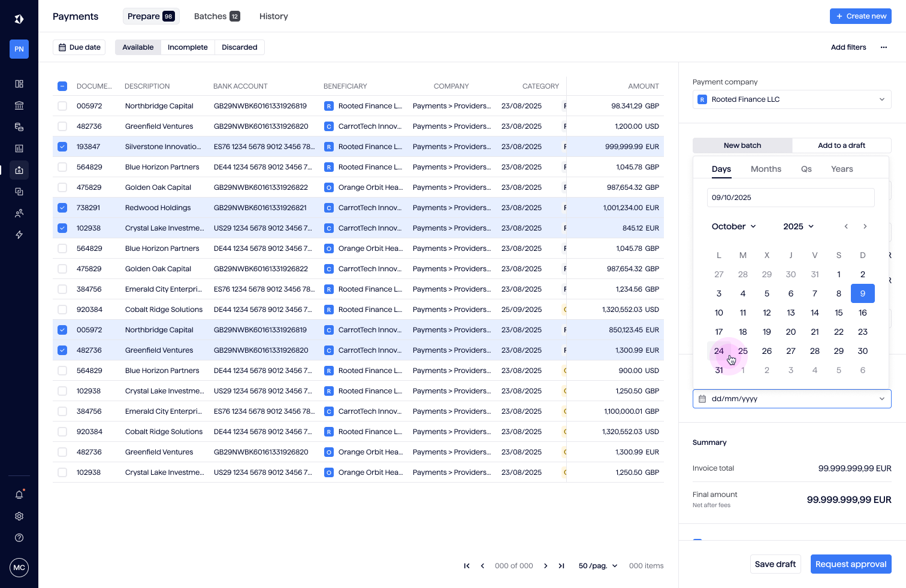906x588 pixels.
Task: Open notifications bell icon
Action: point(19,495)
